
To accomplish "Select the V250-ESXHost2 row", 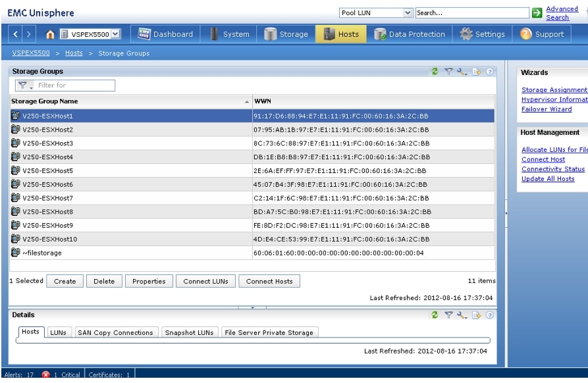I will (252, 130).
